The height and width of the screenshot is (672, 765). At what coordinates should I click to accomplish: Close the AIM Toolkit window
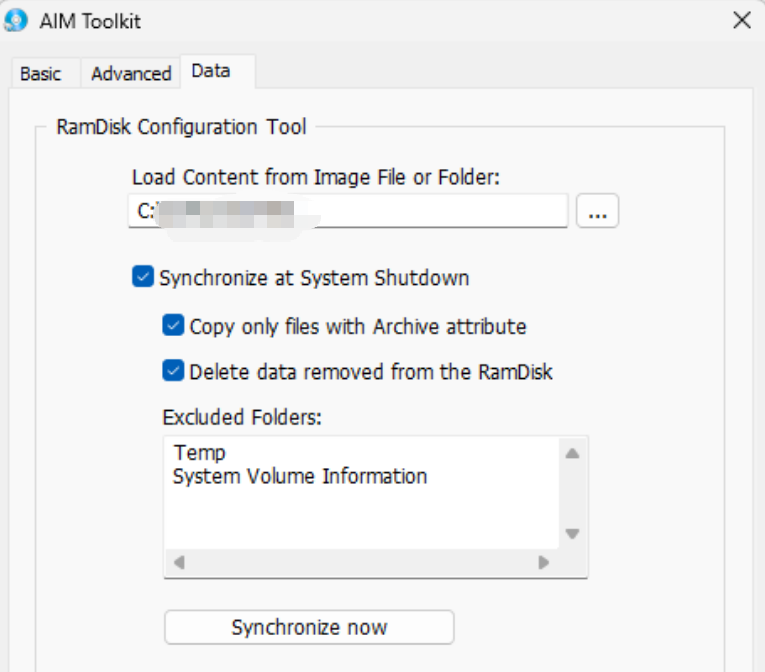pyautogui.click(x=742, y=20)
